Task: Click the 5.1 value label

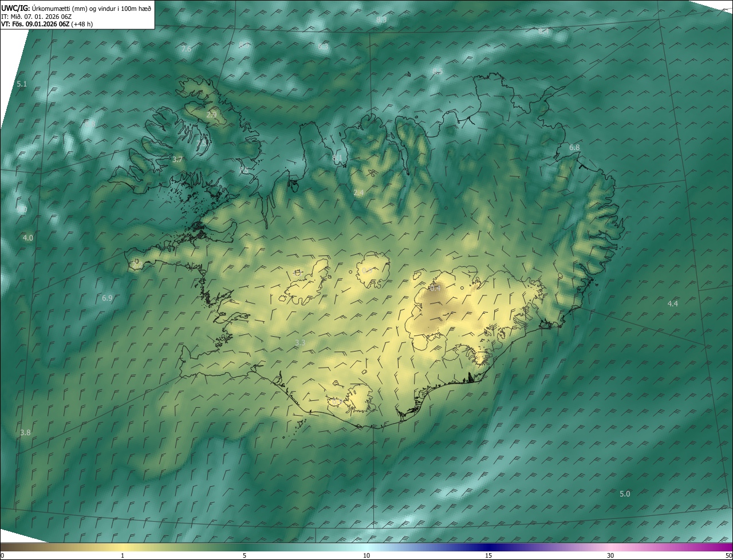Action: click(x=22, y=84)
